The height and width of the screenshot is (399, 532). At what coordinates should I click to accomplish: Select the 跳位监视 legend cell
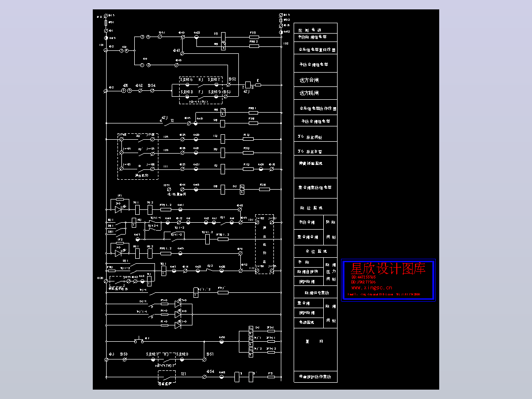pos(315,207)
